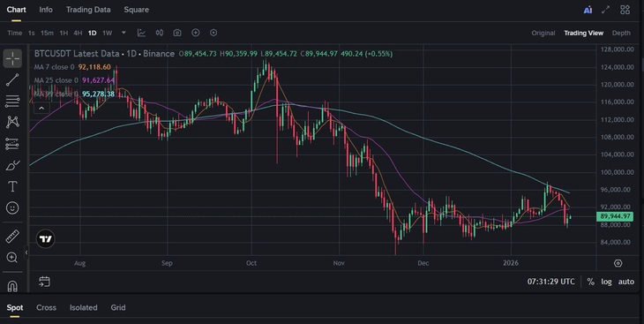
Task: Open chart settings target icon
Action: click(618, 263)
